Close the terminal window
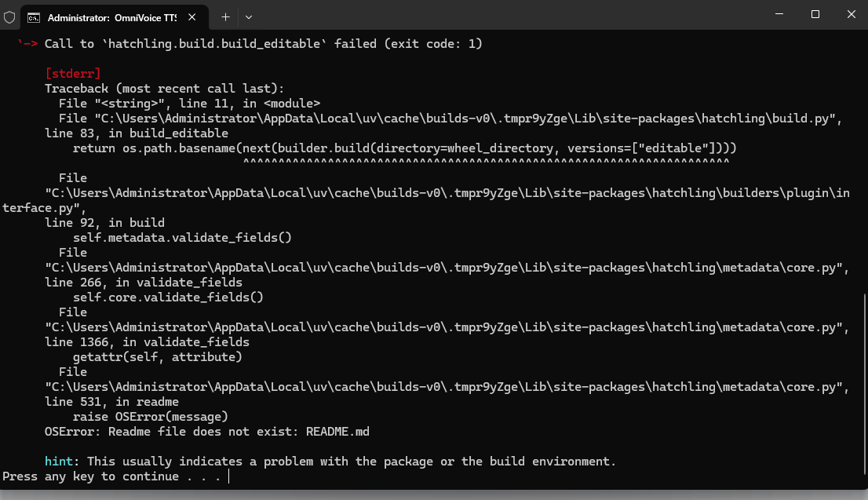 coord(851,14)
